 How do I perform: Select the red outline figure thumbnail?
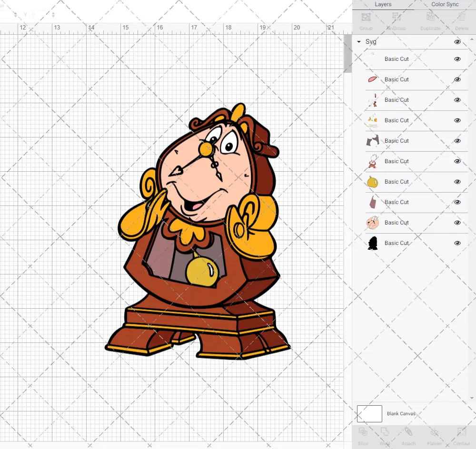coord(373,161)
